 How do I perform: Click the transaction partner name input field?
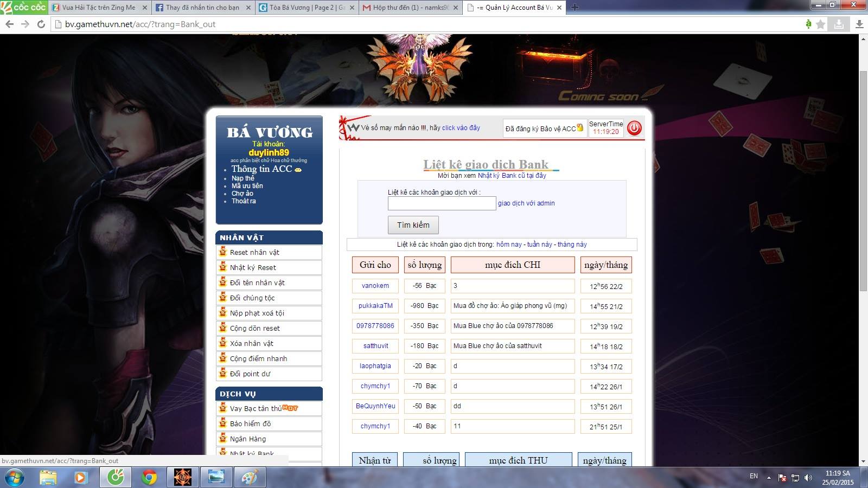pos(442,203)
